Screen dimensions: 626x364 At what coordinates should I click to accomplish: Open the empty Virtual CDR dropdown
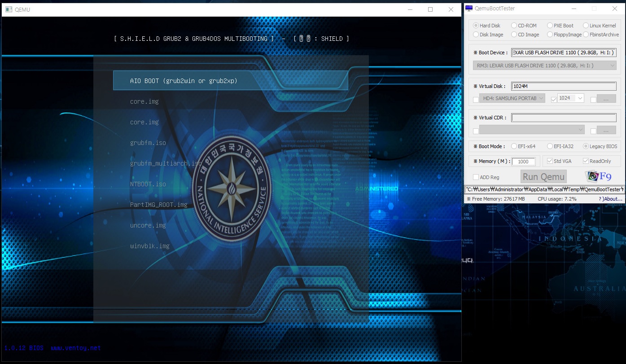click(x=532, y=130)
